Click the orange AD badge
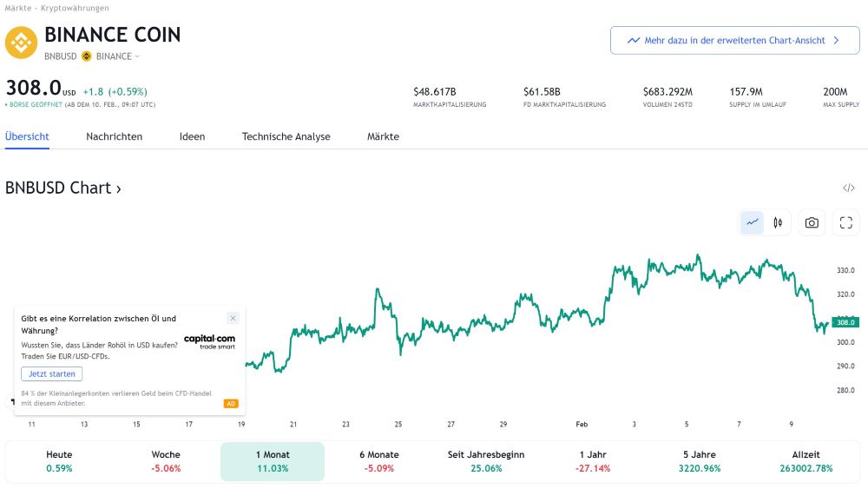This screenshot has height=489, width=868. click(231, 404)
